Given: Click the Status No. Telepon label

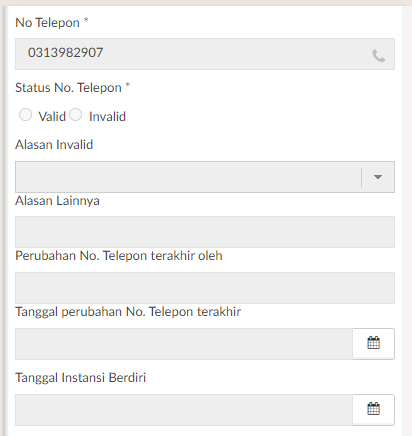Looking at the screenshot, I should 68,88.
